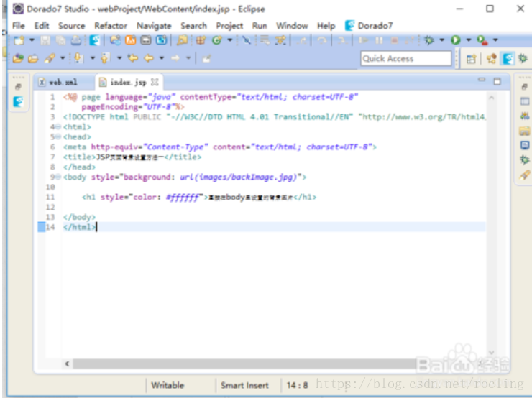Click the Run External Tools icon
Image resolution: width=532 pixels, height=398 pixels.
(x=482, y=40)
